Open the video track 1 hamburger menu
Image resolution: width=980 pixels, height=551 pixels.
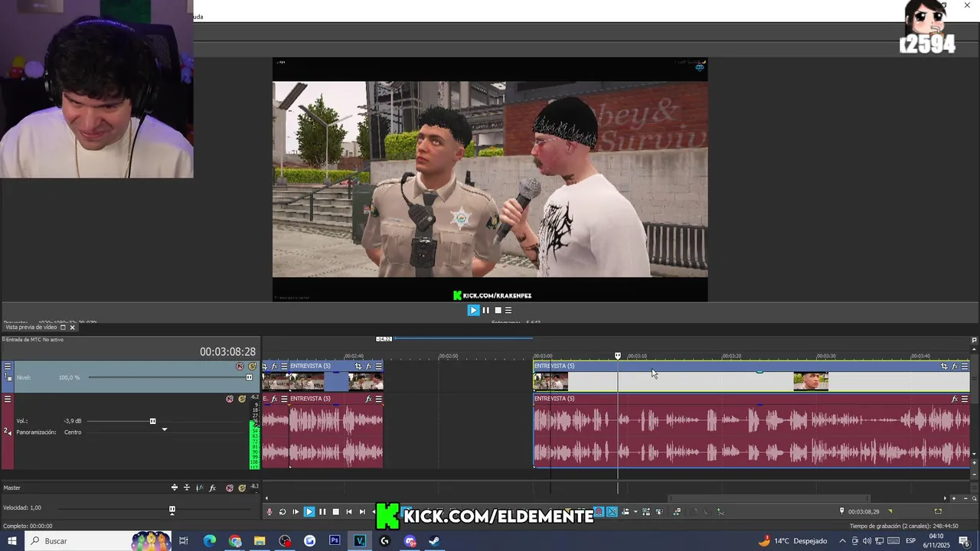tap(8, 367)
